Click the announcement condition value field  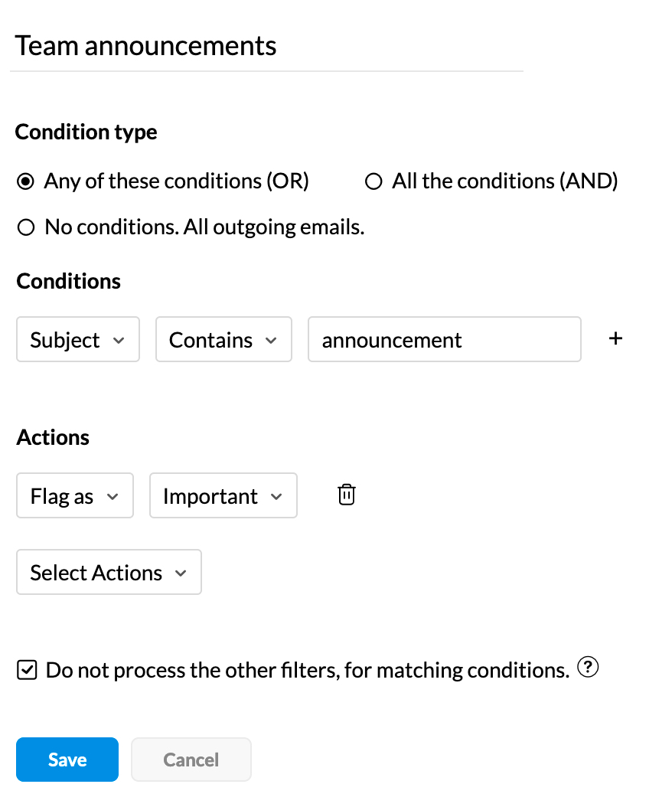point(445,340)
